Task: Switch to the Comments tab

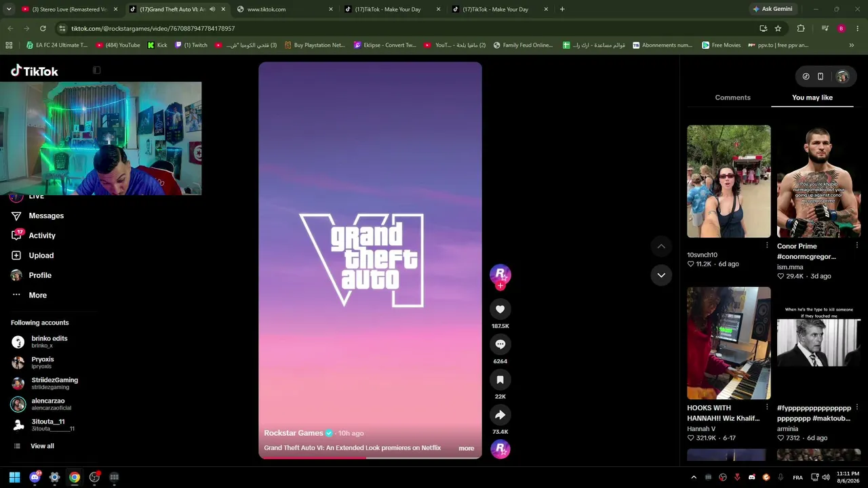Action: point(732,98)
